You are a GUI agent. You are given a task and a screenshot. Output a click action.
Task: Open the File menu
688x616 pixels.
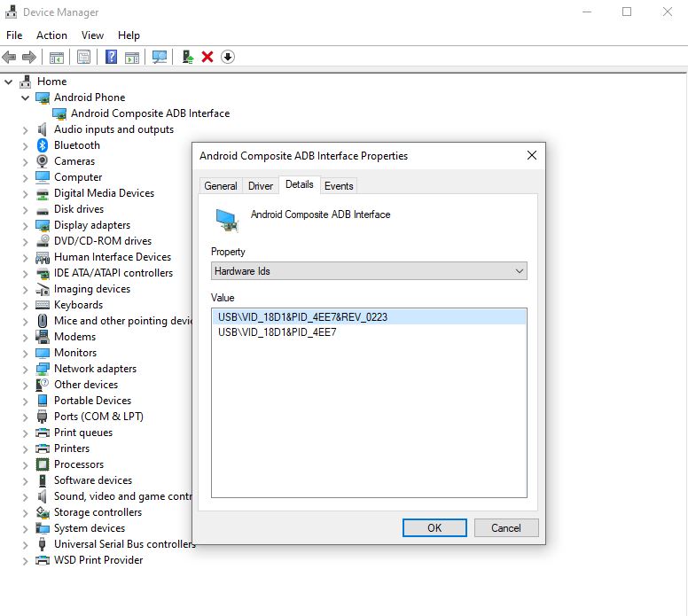tap(14, 35)
